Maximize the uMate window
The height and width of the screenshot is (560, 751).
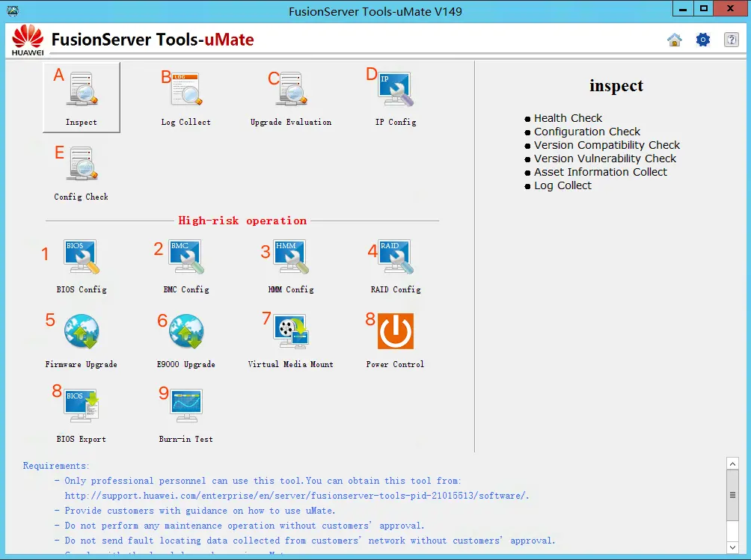pos(703,9)
